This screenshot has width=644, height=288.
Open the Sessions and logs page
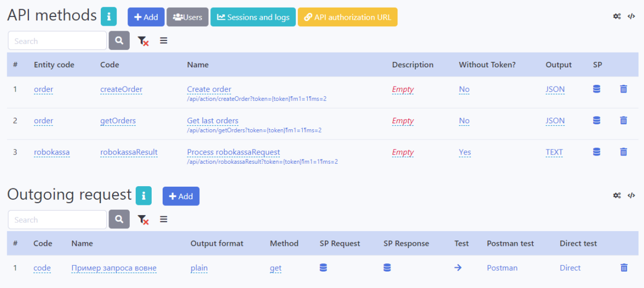[253, 17]
